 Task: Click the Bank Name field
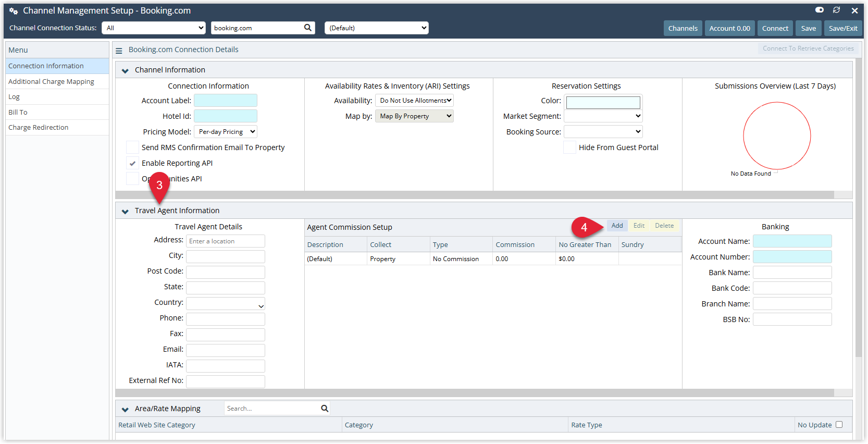(x=792, y=273)
